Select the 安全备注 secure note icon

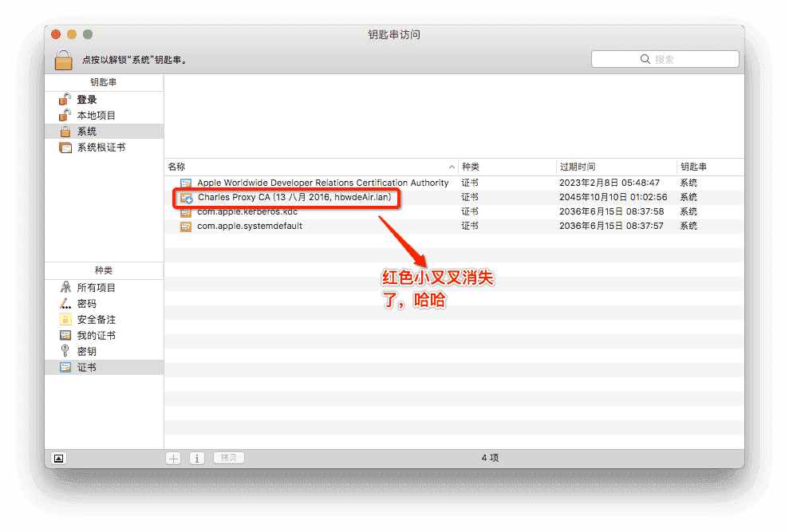(x=66, y=319)
